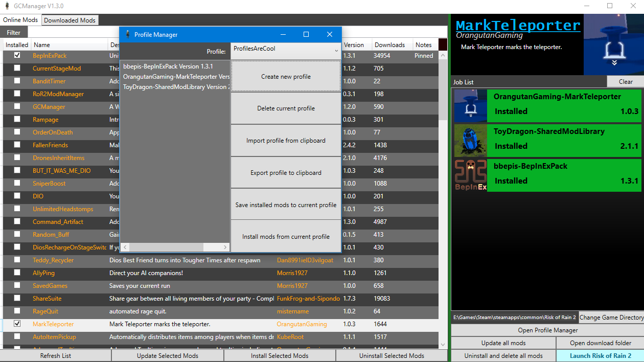Click the profile list scroll right arrow

pos(226,247)
